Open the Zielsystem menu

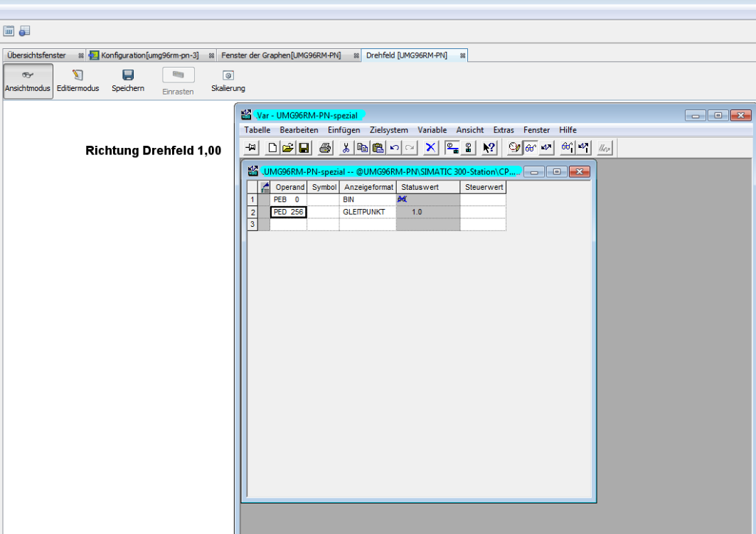(x=389, y=130)
